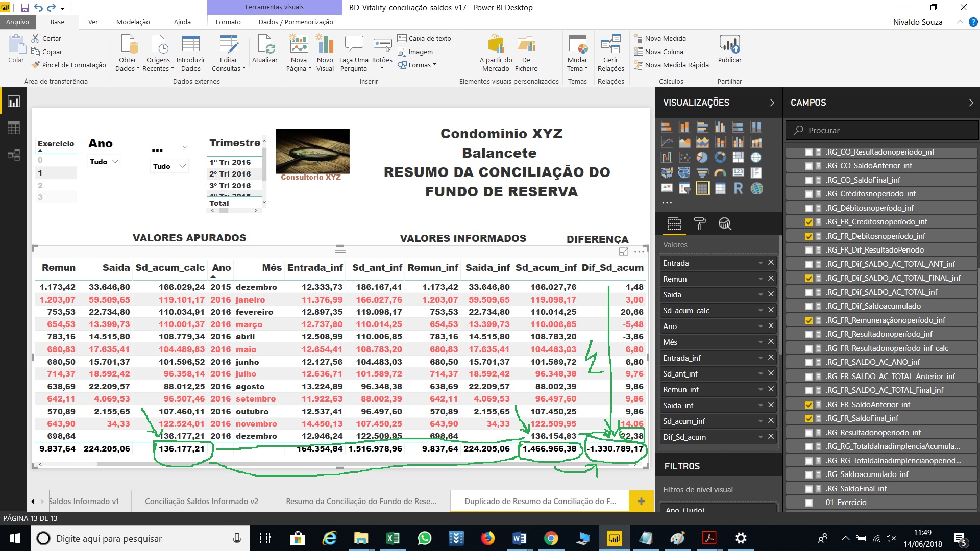Switch to Relationships model view in sidebar
980x551 pixels.
tap(14, 155)
